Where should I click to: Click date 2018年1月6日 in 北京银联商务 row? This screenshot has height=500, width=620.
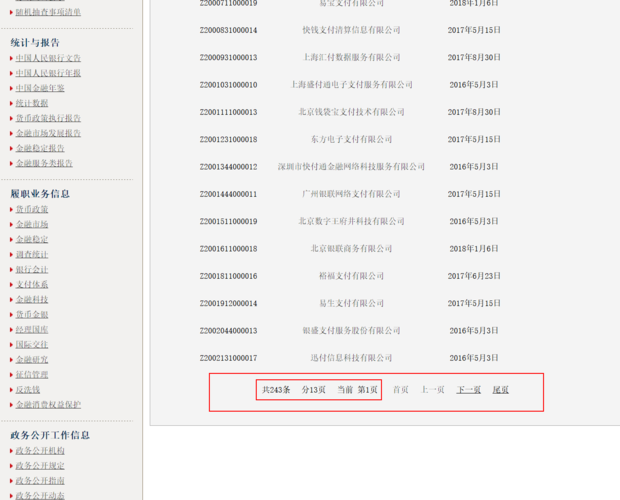click(474, 249)
